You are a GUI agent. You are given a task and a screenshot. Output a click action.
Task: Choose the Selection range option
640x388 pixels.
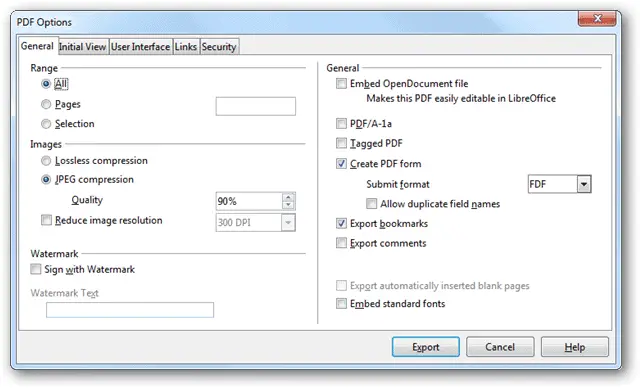(46, 124)
